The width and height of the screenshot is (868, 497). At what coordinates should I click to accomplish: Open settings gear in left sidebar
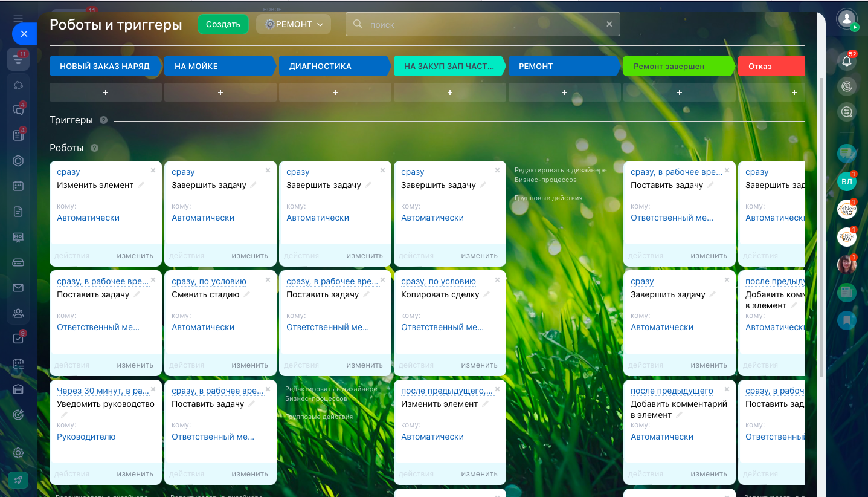tap(18, 453)
